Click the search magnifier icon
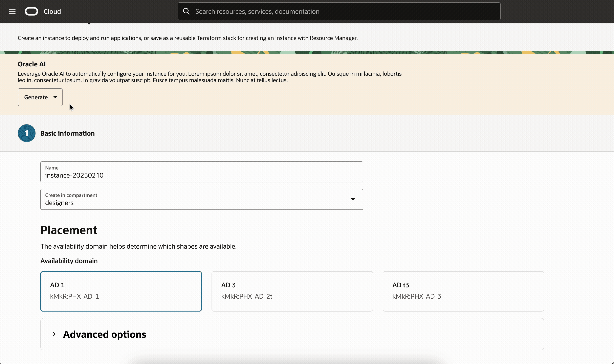This screenshot has width=614, height=364. tap(187, 11)
